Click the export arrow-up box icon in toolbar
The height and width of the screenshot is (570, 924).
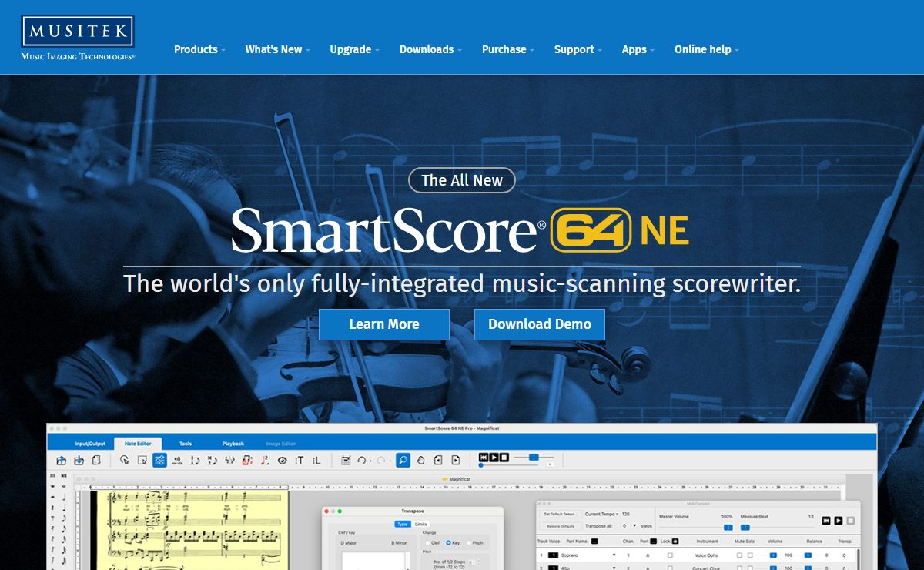61,461
